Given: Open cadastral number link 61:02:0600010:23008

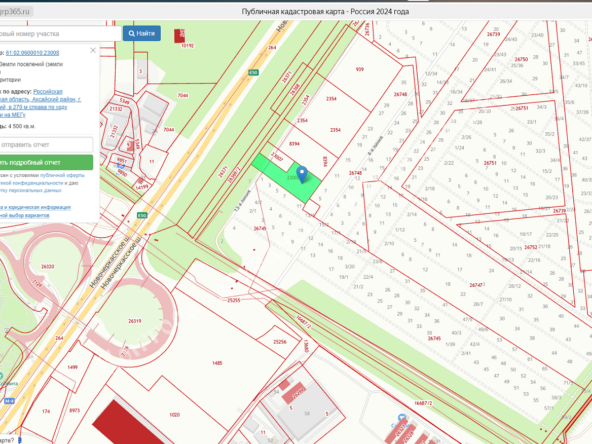Looking at the screenshot, I should click(32, 53).
